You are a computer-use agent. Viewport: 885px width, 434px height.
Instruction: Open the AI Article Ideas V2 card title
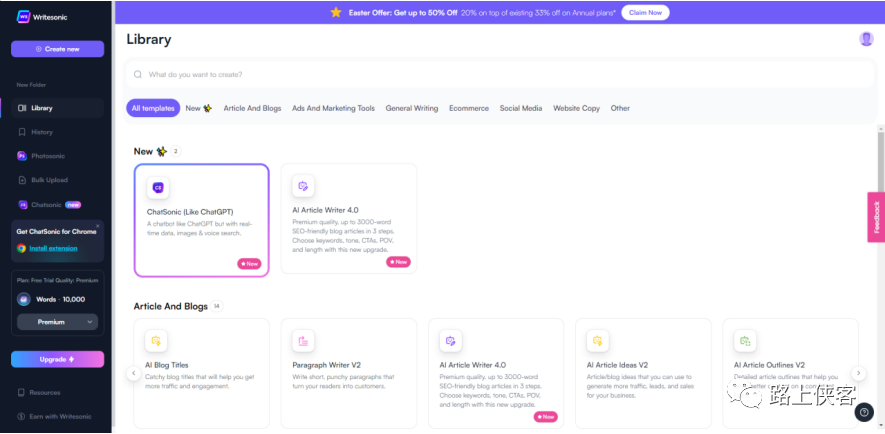tap(617, 365)
